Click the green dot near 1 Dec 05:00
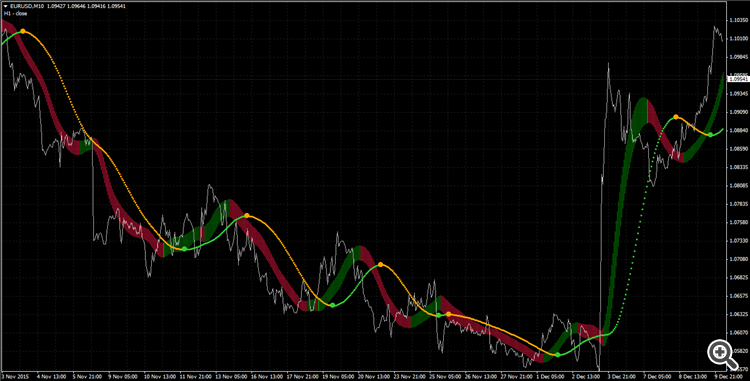 click(x=558, y=354)
